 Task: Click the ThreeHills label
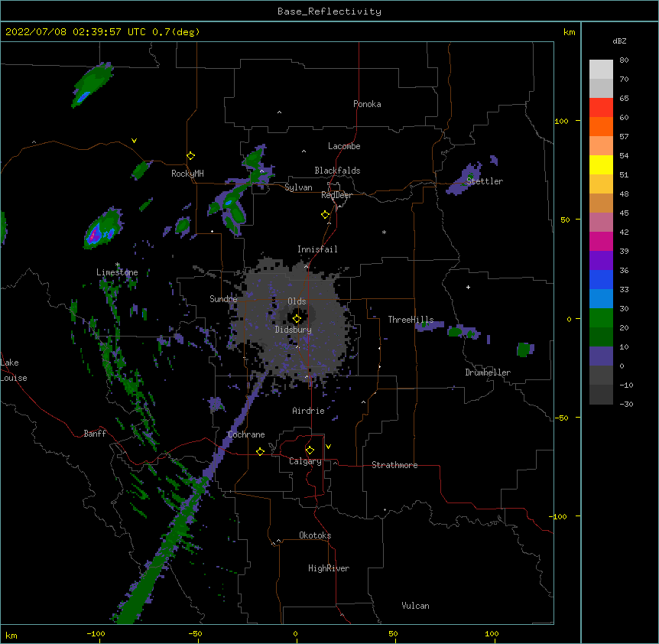tap(411, 320)
